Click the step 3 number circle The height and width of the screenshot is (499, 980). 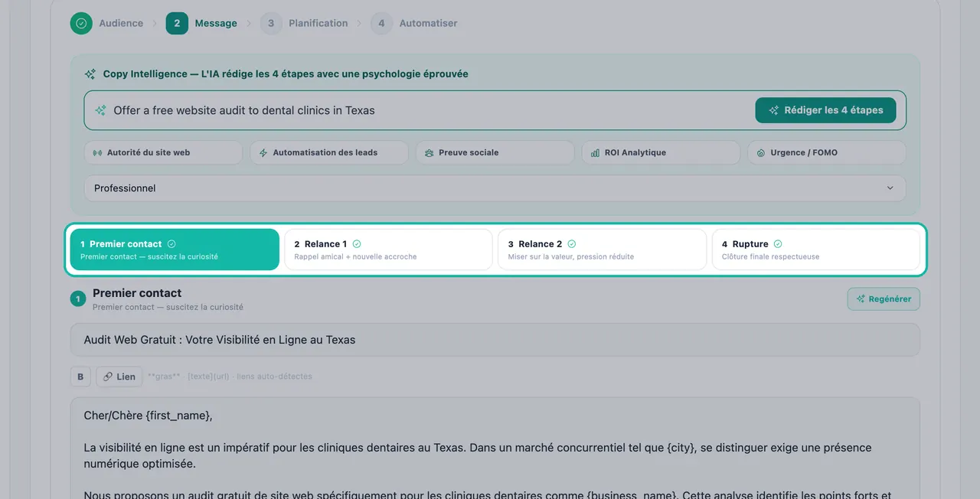270,23
